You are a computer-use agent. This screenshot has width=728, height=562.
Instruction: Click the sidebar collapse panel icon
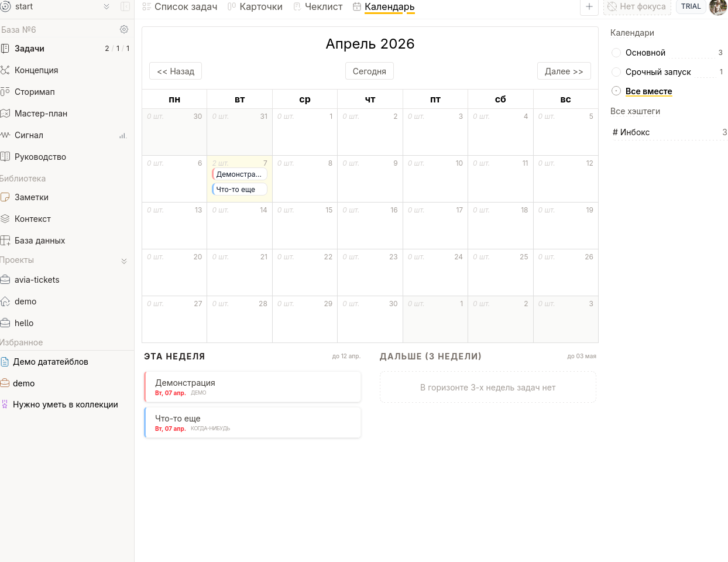(125, 6)
